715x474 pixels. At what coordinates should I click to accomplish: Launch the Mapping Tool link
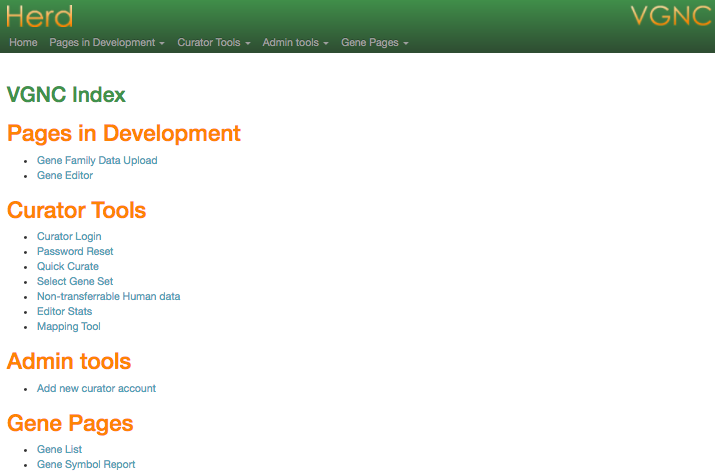68,326
